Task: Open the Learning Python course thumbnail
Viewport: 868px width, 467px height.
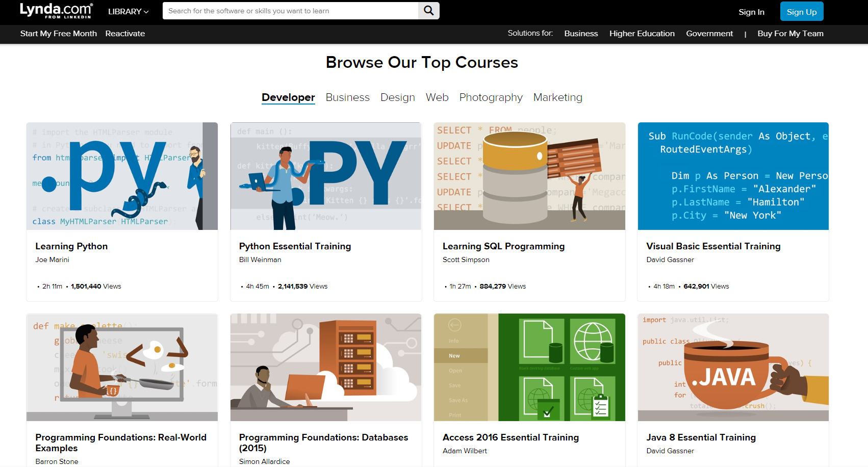Action: [x=122, y=176]
